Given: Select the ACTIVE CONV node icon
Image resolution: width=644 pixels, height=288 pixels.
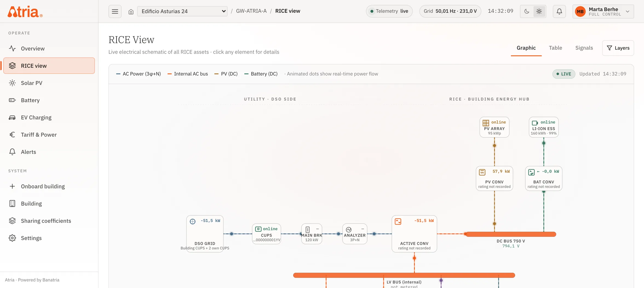Looking at the screenshot, I should 398,221.
